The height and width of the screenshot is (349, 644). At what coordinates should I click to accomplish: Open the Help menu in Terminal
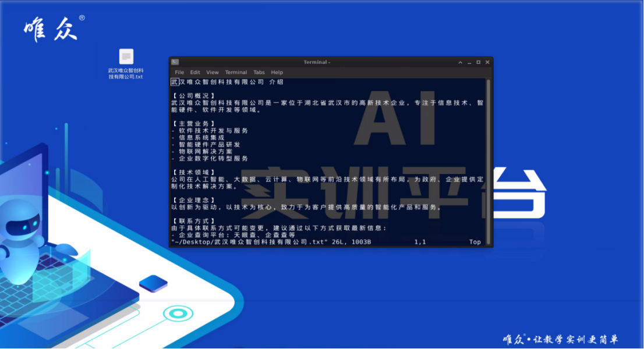pyautogui.click(x=277, y=72)
